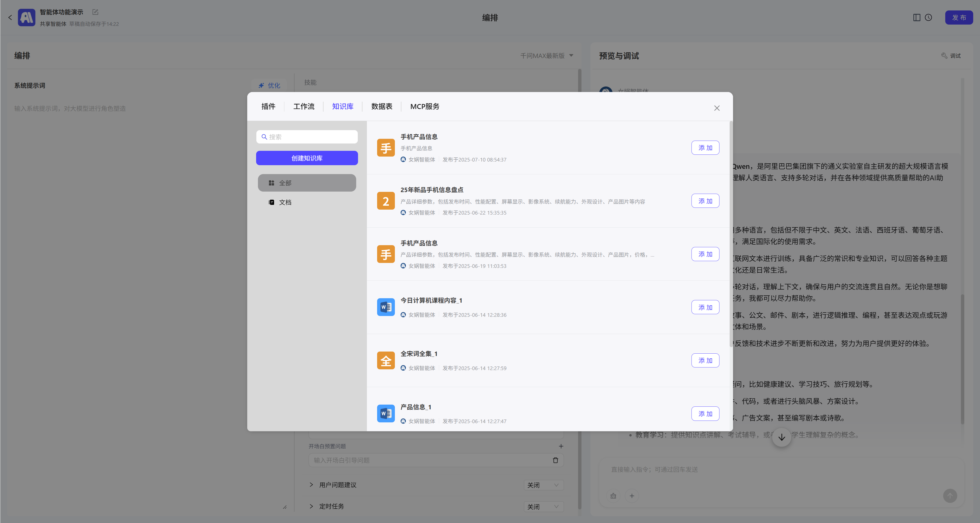The height and width of the screenshot is (523, 980).
Task: Open the 用户问题建议 关闭 dropdown
Action: coord(543,485)
